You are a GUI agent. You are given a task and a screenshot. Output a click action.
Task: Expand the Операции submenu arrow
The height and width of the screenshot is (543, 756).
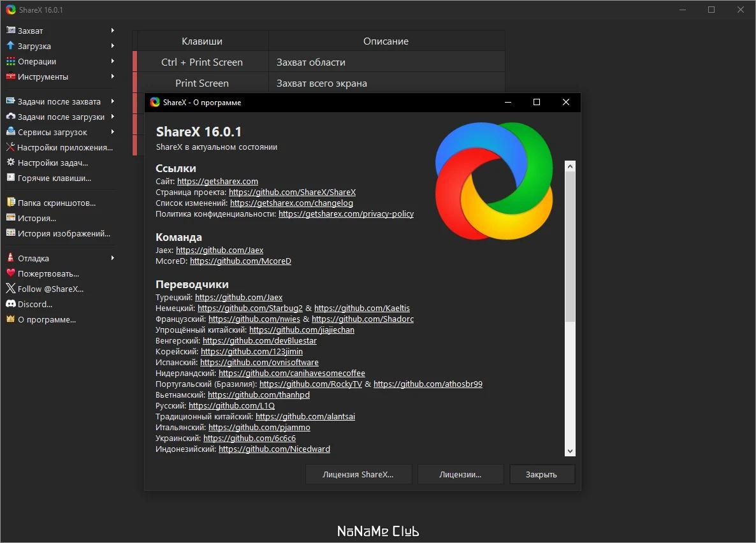coord(112,61)
